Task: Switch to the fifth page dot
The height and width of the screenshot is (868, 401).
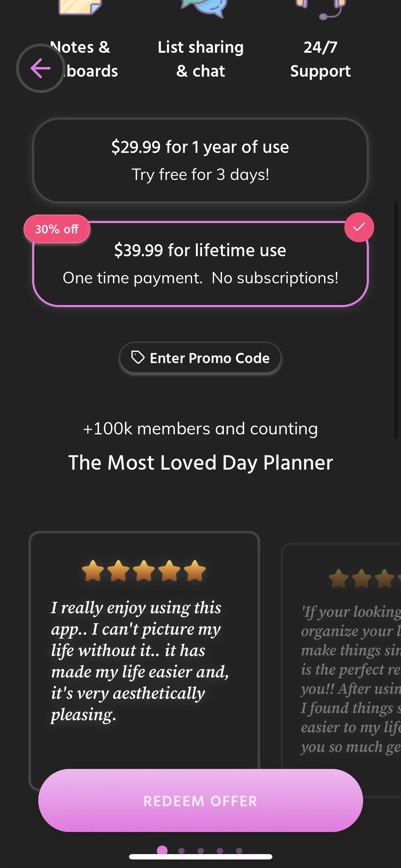Action: pyautogui.click(x=239, y=851)
